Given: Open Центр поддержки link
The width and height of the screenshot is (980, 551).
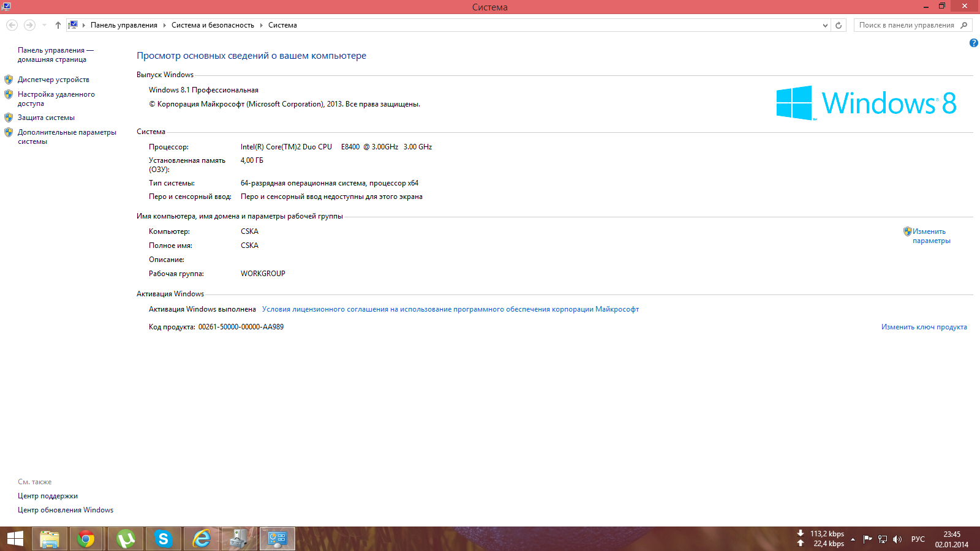Looking at the screenshot, I should tap(48, 496).
